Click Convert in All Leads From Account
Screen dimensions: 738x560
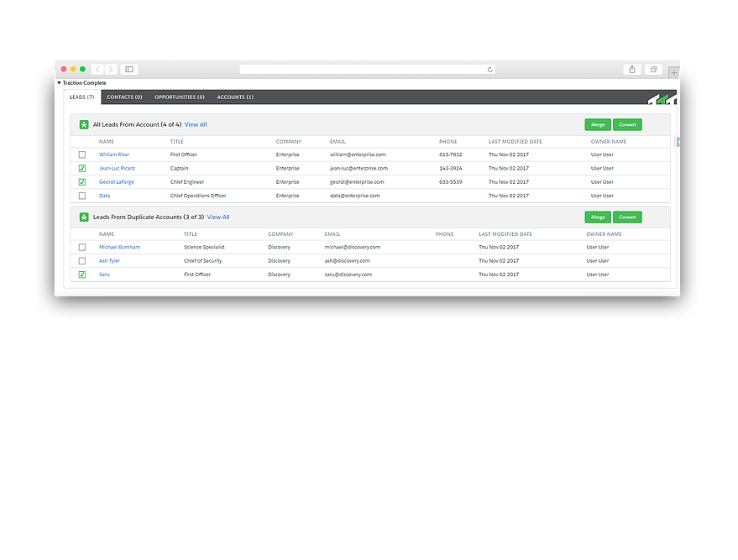click(627, 125)
